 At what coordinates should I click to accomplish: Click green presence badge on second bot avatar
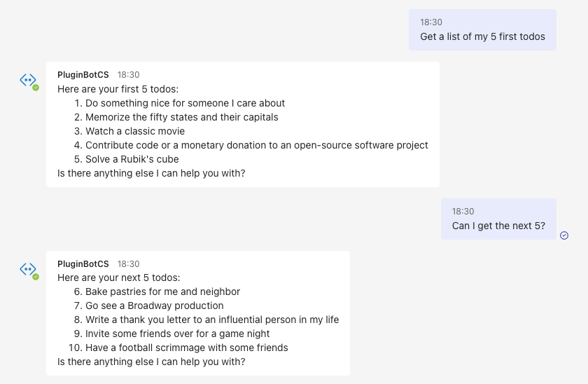pyautogui.click(x=36, y=277)
